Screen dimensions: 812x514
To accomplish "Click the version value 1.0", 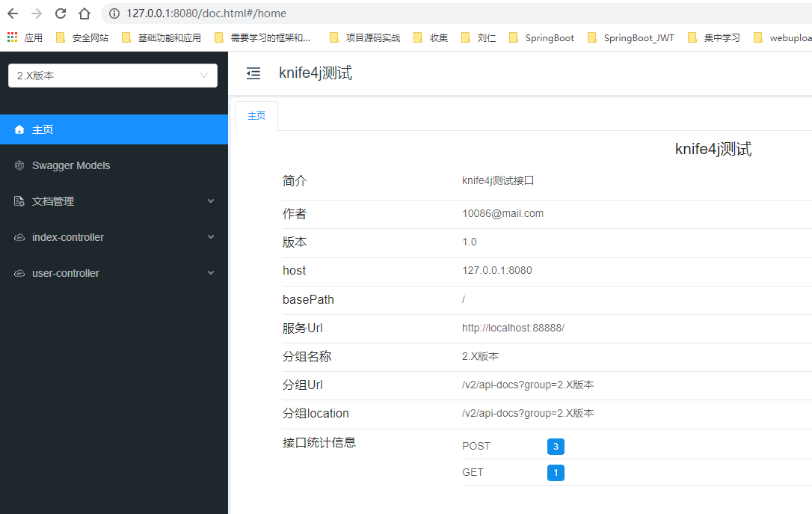I will [x=469, y=242].
